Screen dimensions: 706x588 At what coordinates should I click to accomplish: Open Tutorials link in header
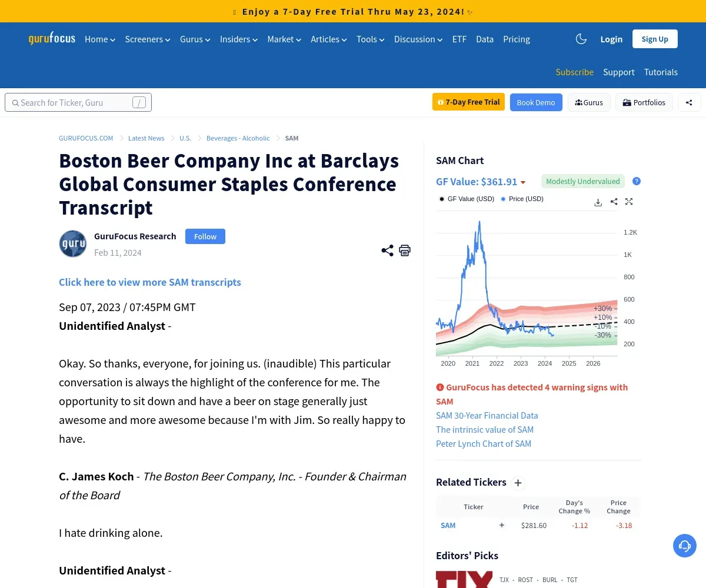tap(661, 72)
